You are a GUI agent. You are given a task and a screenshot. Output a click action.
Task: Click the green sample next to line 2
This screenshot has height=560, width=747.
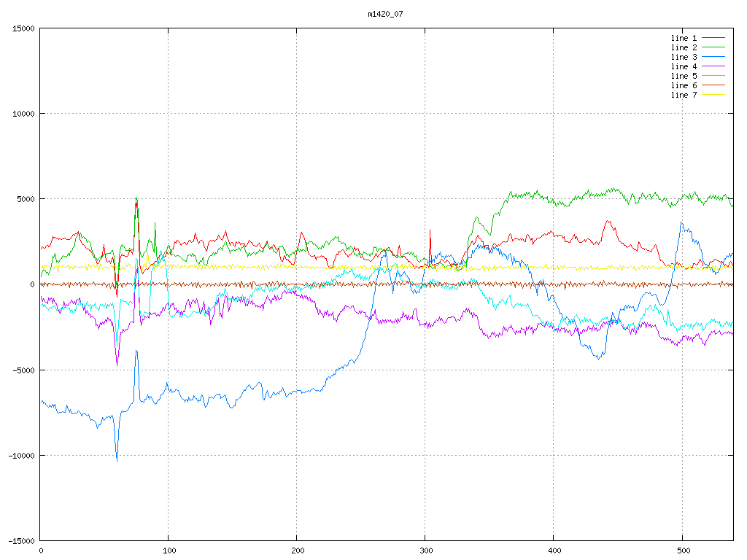tap(713, 47)
